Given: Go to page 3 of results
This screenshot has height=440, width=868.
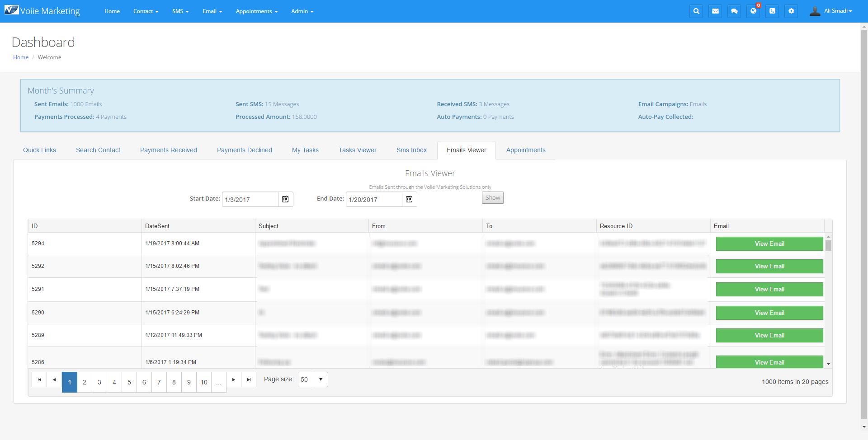Looking at the screenshot, I should tap(99, 382).
